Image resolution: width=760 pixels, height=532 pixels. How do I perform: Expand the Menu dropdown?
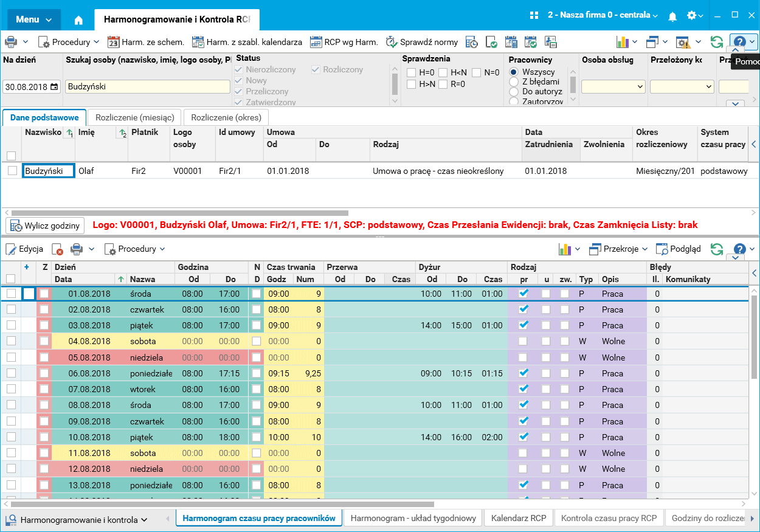click(x=34, y=19)
